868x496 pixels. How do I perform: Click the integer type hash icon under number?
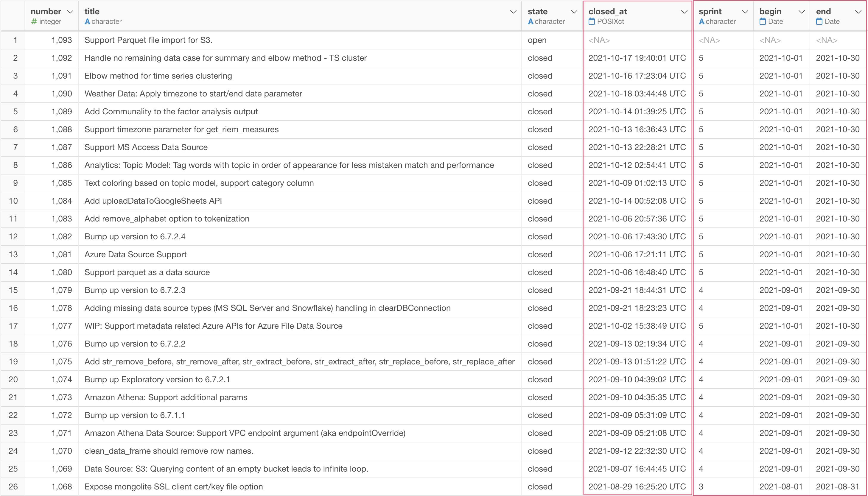tap(34, 21)
